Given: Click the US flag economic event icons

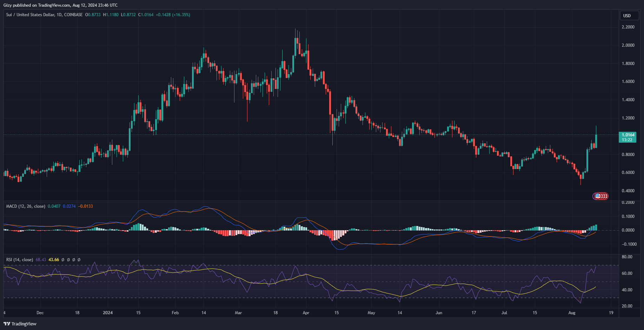Looking at the screenshot, I should pyautogui.click(x=600, y=196).
